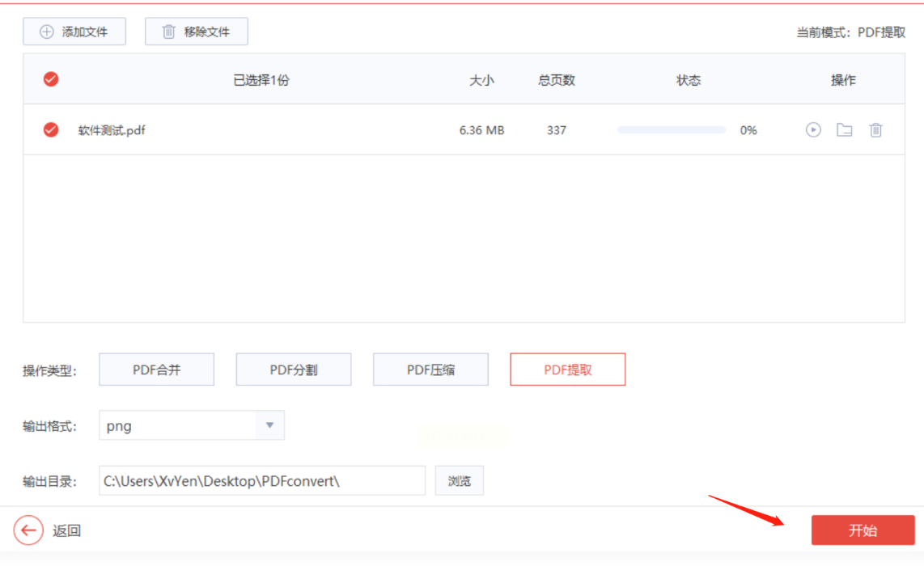Viewport: 924px width, 566px height.
Task: Start processing for 软件测试.pdf using play icon
Action: pyautogui.click(x=813, y=129)
